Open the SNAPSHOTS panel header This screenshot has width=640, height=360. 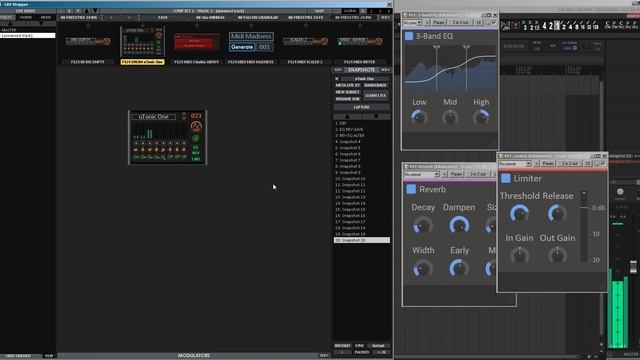click(x=361, y=70)
